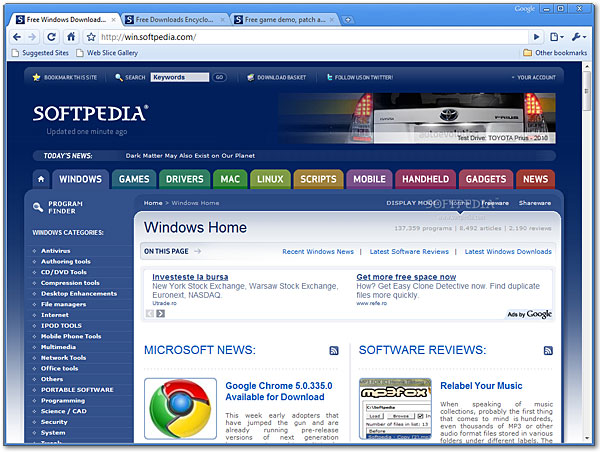Click the Go arrow beside the address bar
The image size is (600, 452).
point(536,37)
